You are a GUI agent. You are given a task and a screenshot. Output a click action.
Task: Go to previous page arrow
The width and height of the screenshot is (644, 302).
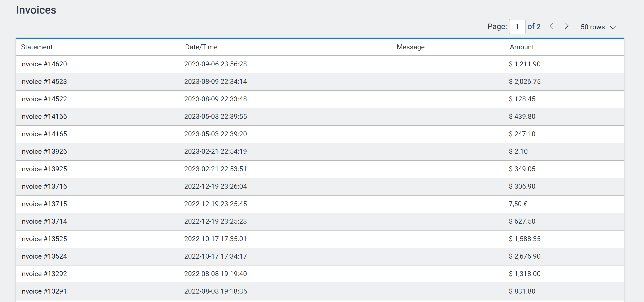(551, 26)
